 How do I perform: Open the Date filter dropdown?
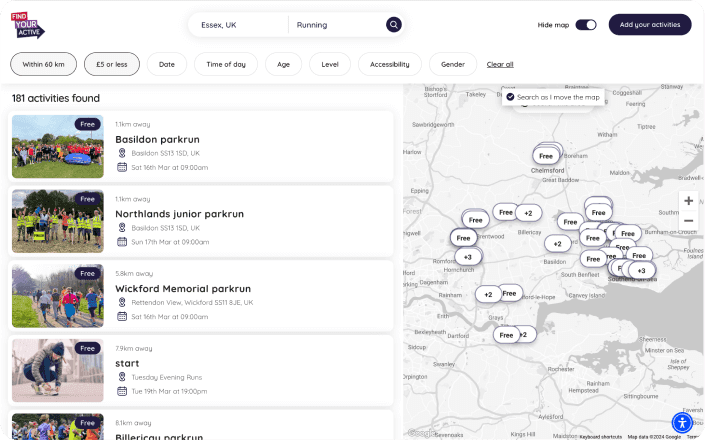(x=167, y=64)
